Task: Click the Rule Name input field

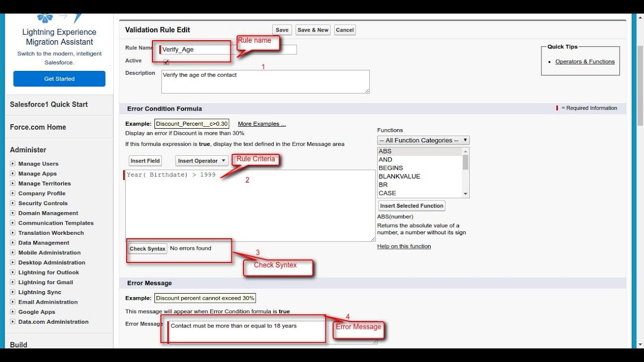Action: (x=229, y=49)
